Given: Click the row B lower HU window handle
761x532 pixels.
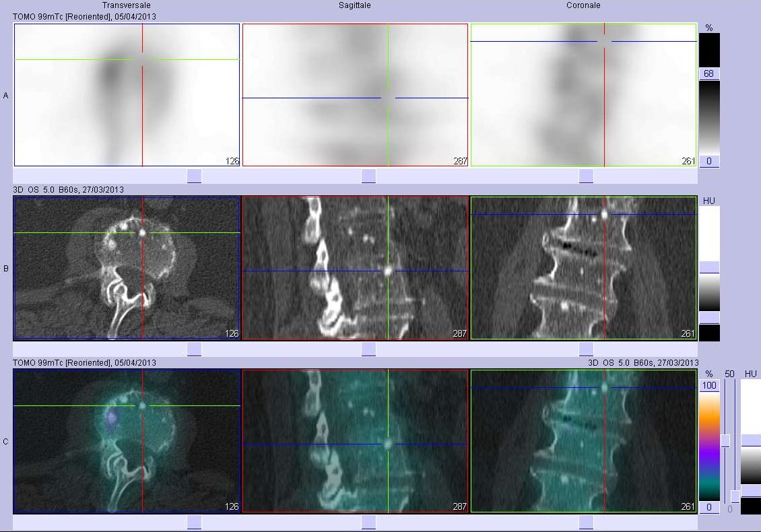Looking at the screenshot, I should tap(709, 318).
